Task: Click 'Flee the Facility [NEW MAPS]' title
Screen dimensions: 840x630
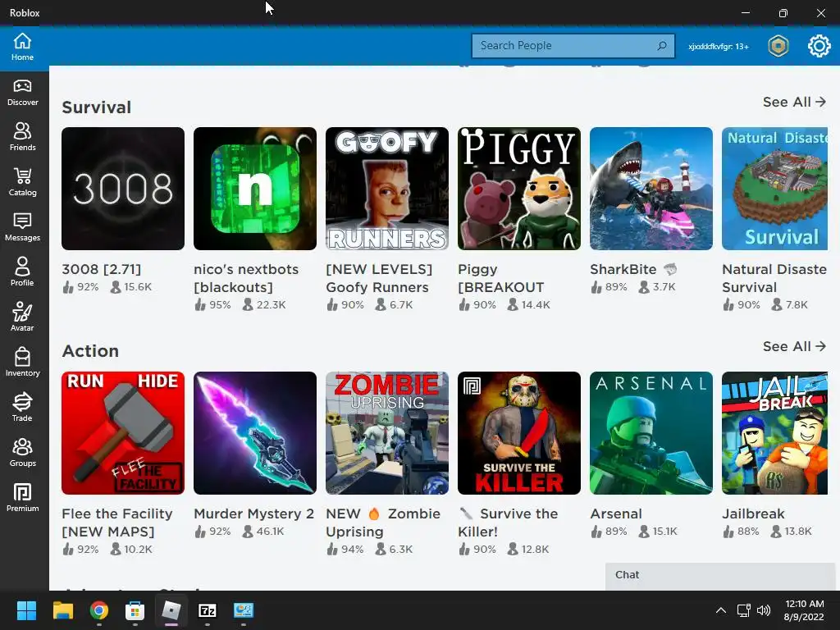Action: click(x=116, y=523)
